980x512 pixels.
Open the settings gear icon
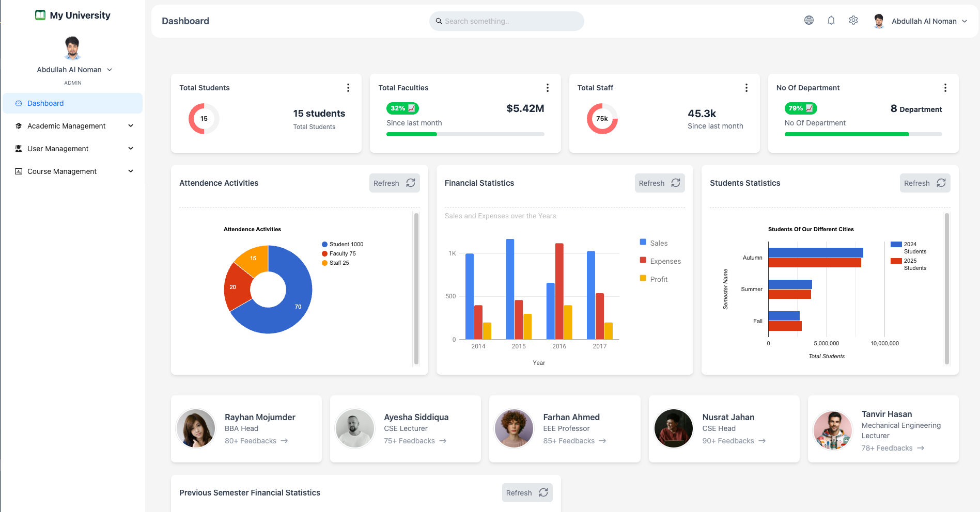coord(853,20)
